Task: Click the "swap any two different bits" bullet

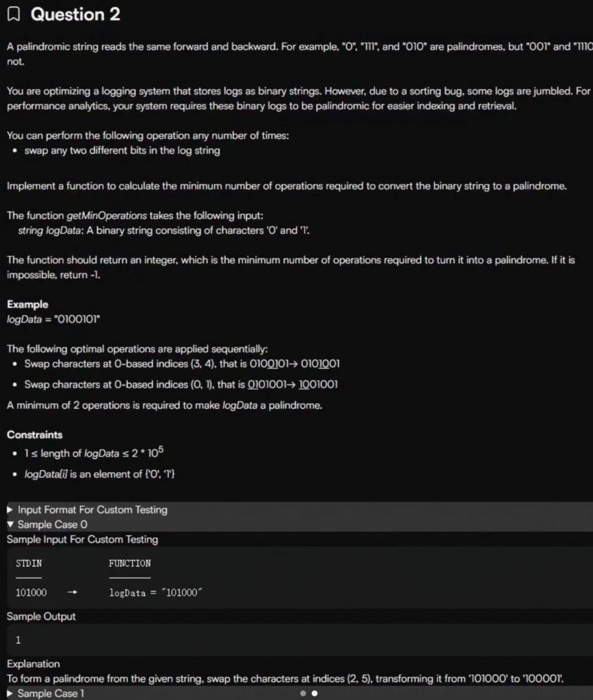Action: [x=122, y=150]
